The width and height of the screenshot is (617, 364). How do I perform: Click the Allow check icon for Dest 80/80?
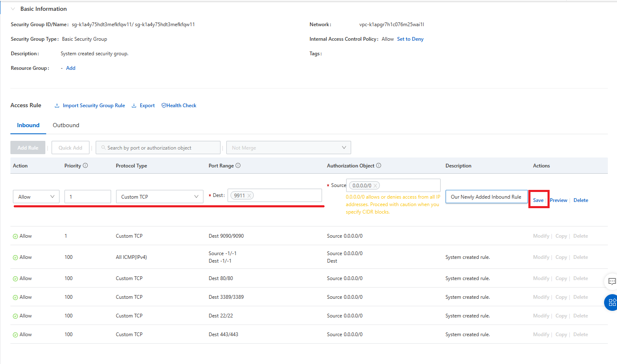[15, 279]
